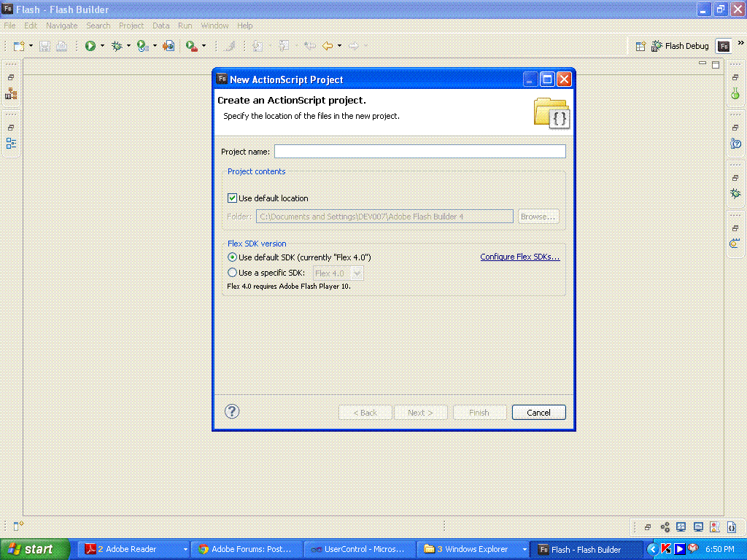Open the Flex 4.0 SDK combo box

(338, 273)
